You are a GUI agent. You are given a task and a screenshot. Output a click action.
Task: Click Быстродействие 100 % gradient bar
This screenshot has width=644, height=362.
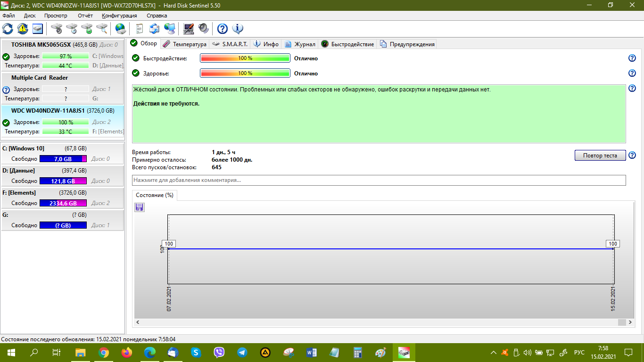[245, 58]
